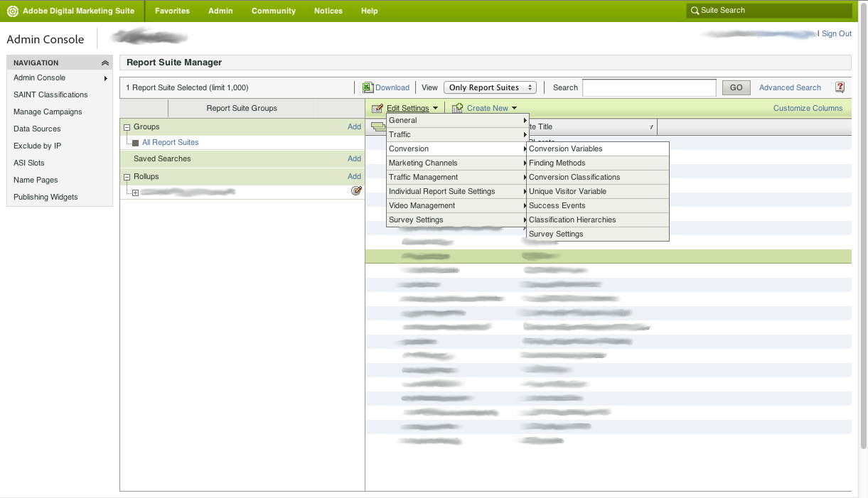
Task: Select Traffic Management menu entry
Action: [456, 177]
